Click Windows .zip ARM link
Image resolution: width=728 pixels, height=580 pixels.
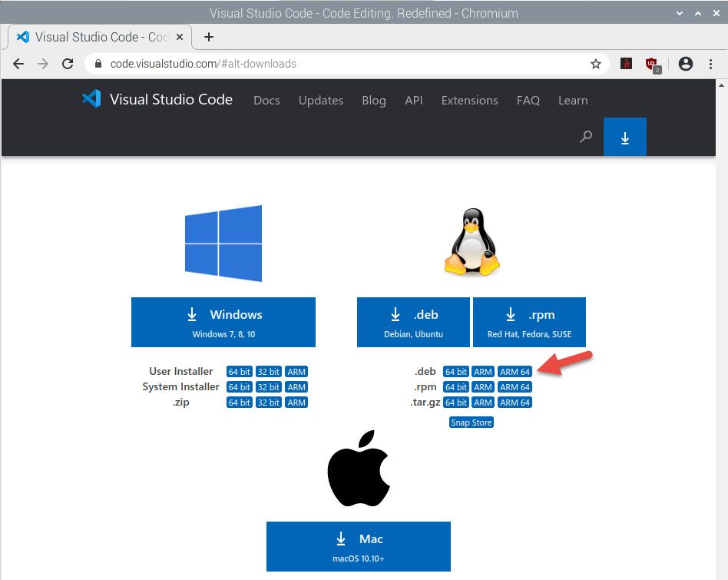click(296, 402)
